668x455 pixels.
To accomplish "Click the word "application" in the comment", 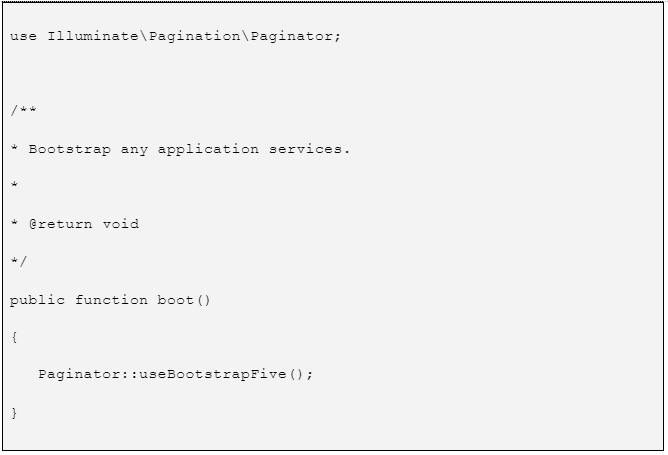I will tap(208, 149).
